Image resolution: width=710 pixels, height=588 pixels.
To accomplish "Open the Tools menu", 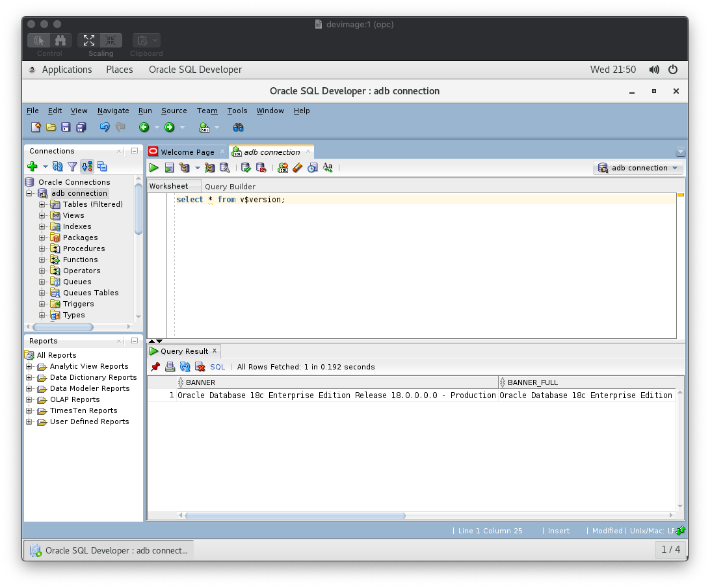I will tap(237, 111).
